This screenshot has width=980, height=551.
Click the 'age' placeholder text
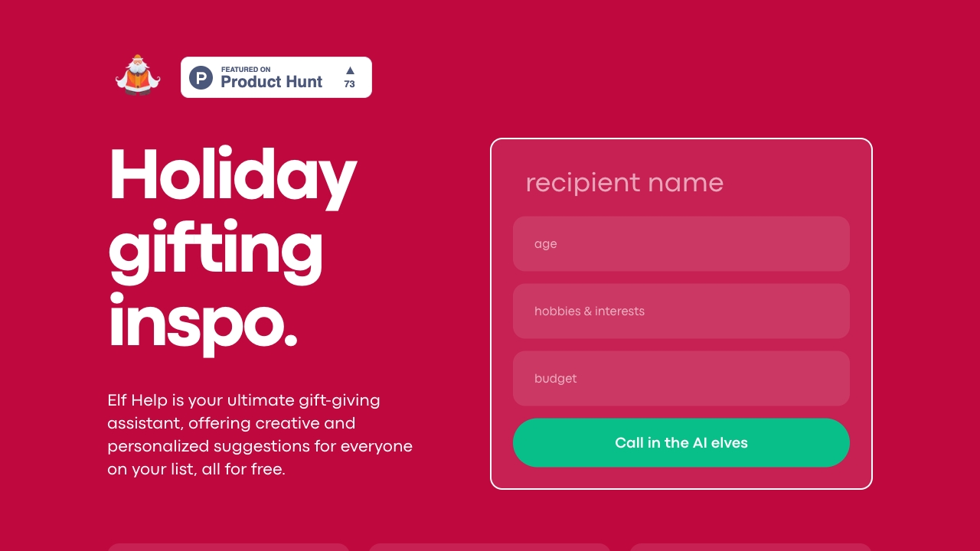point(546,244)
